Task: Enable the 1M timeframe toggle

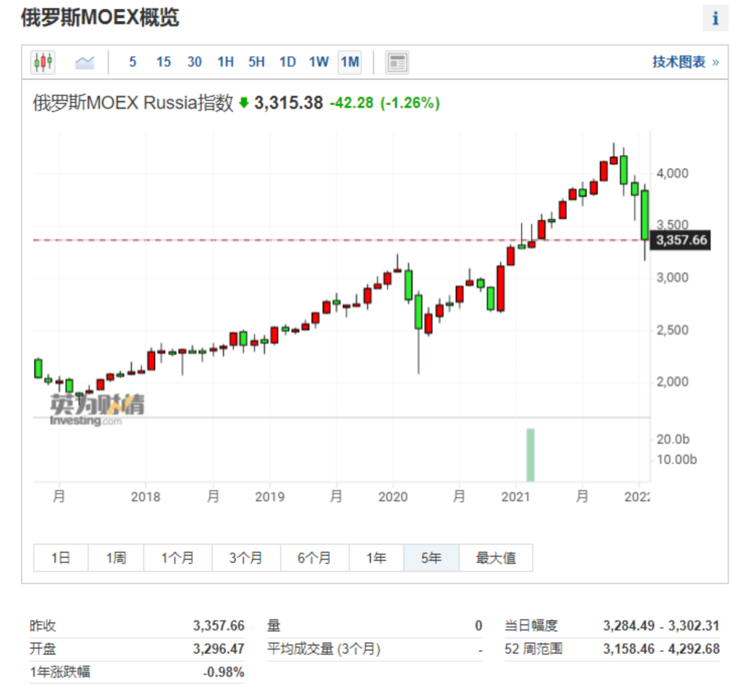Action: click(x=350, y=62)
